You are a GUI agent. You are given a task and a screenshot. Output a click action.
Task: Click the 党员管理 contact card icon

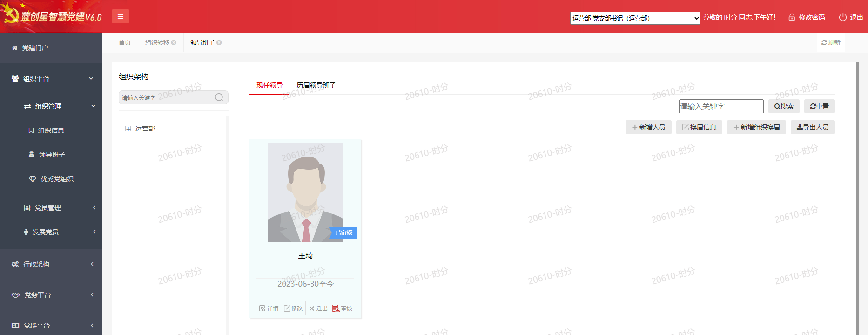(27, 208)
